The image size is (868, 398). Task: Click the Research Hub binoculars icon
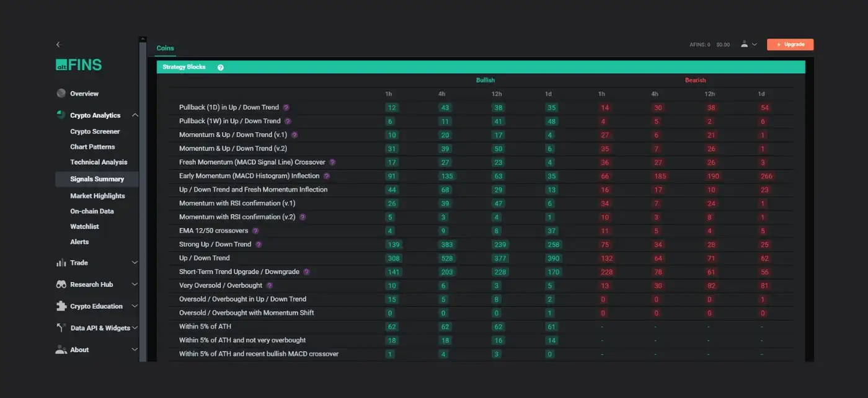pyautogui.click(x=61, y=285)
